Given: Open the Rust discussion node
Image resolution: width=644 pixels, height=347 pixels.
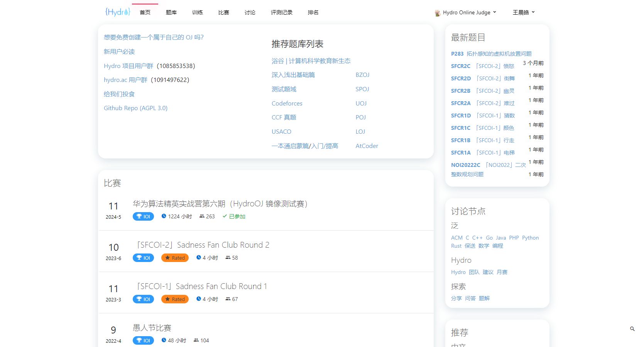Looking at the screenshot, I should click(x=456, y=246).
